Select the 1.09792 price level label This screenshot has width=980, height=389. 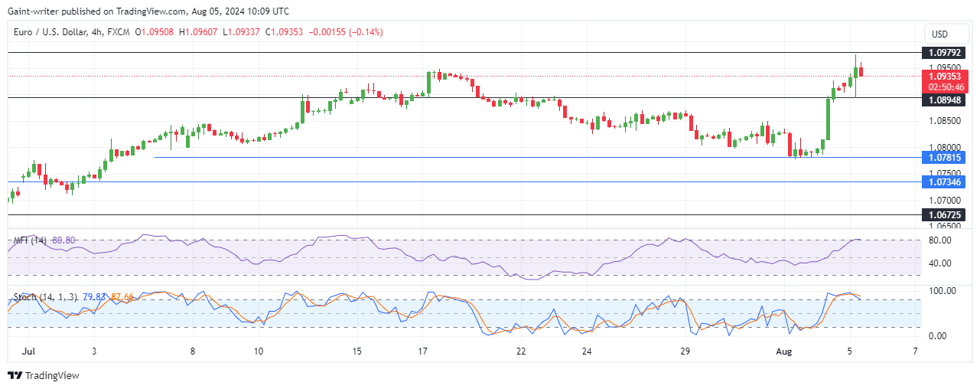pyautogui.click(x=945, y=53)
